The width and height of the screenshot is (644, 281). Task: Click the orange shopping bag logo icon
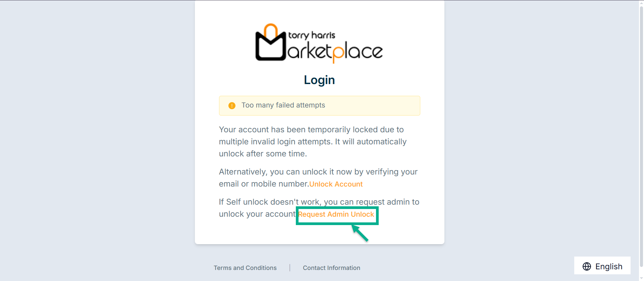tap(271, 43)
